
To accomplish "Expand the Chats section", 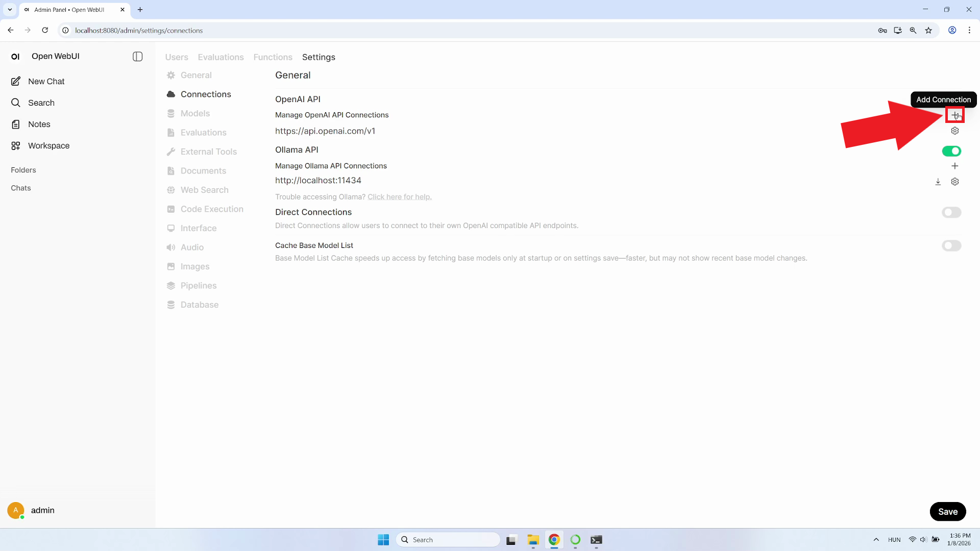I will (x=21, y=188).
